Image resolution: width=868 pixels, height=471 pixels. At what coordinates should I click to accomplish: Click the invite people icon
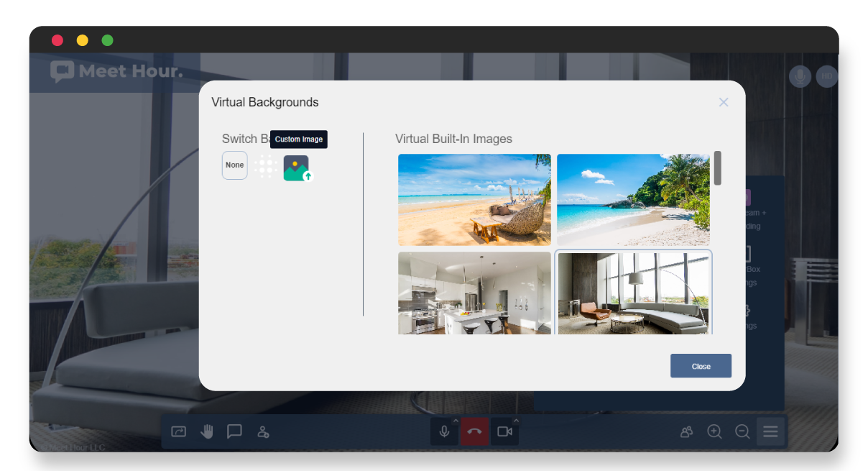(263, 431)
